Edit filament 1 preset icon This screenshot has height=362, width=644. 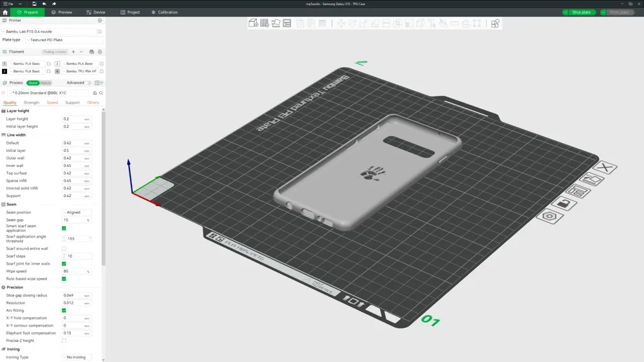pos(49,64)
